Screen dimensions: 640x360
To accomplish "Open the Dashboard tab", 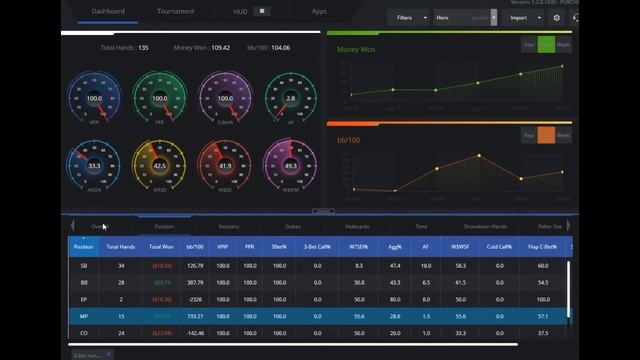I will point(108,11).
